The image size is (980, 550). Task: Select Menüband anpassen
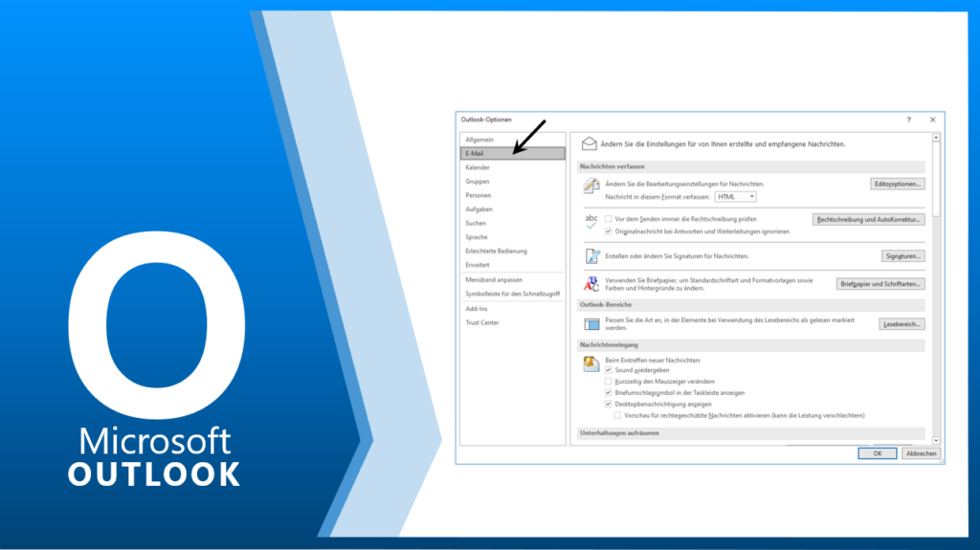[513, 280]
